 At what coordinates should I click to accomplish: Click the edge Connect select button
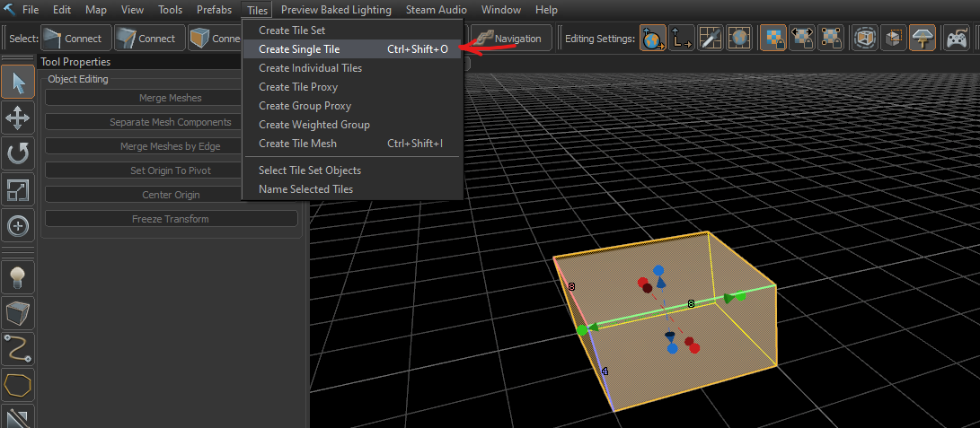pyautogui.click(x=150, y=38)
